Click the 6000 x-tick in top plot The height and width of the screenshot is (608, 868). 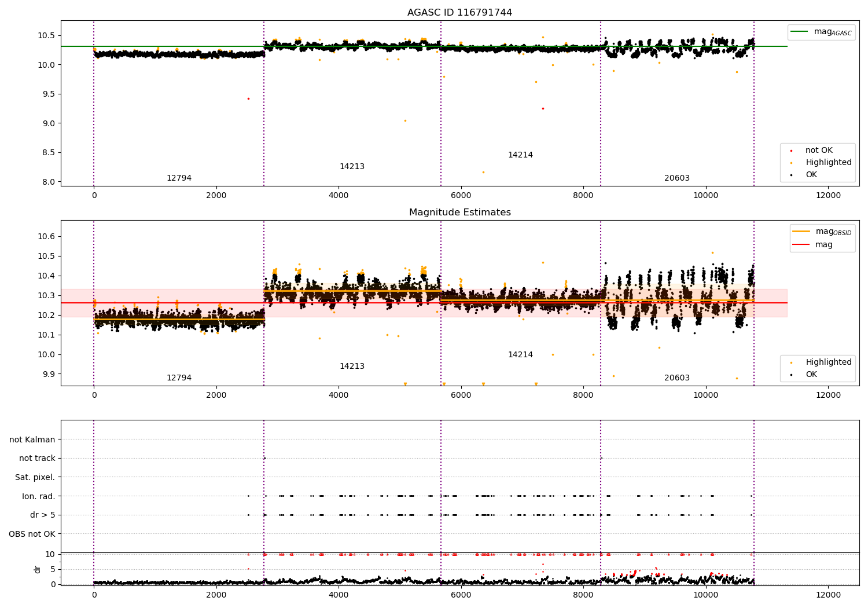(461, 196)
